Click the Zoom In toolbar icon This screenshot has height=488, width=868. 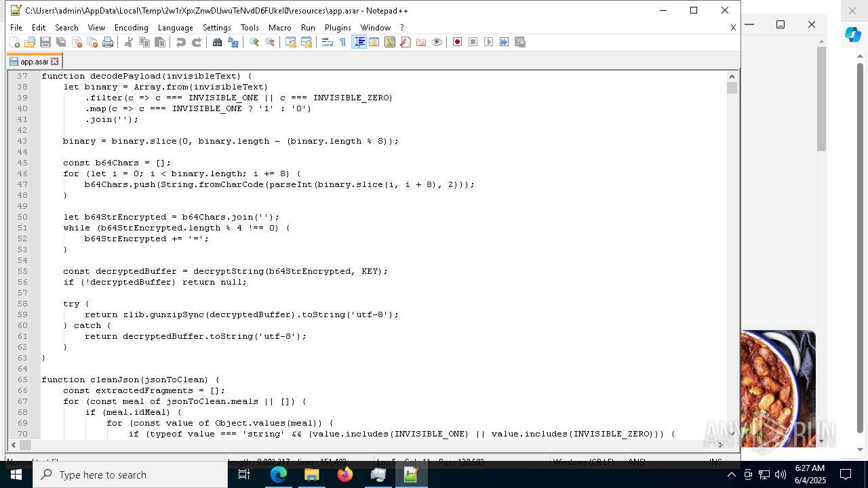(254, 42)
